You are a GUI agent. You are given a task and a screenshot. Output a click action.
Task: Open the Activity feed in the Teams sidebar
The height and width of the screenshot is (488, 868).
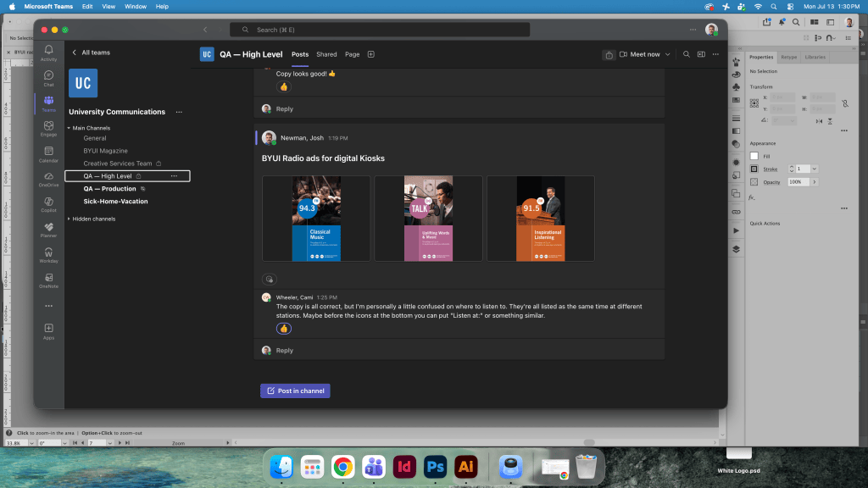pos(48,53)
